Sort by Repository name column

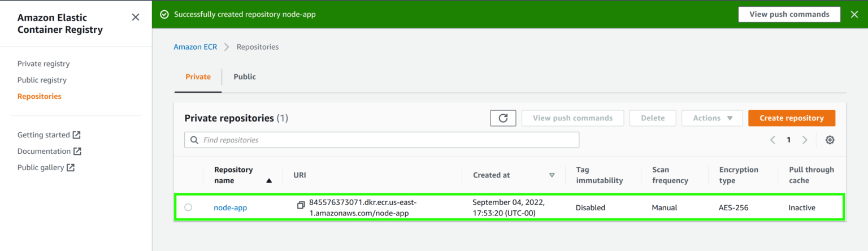pos(243,175)
